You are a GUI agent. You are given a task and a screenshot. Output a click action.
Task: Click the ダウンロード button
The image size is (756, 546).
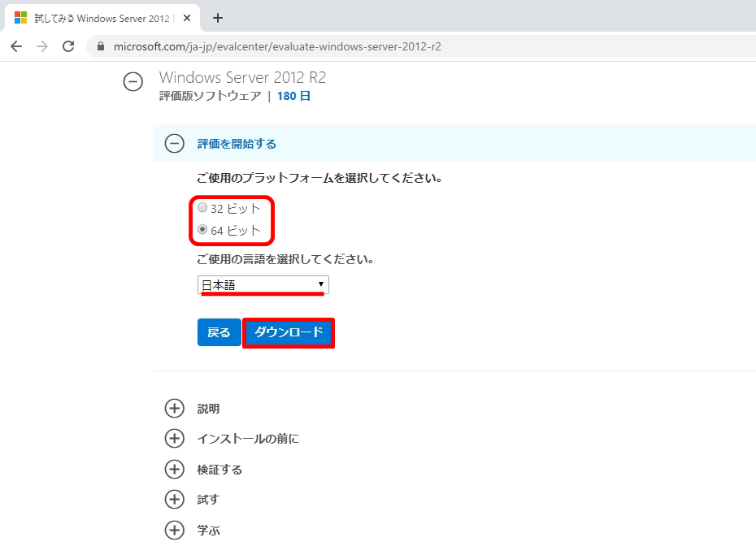289,332
